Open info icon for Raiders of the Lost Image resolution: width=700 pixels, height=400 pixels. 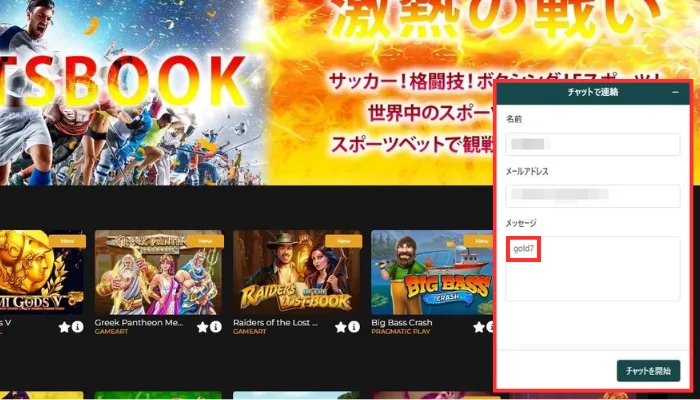pos(354,327)
